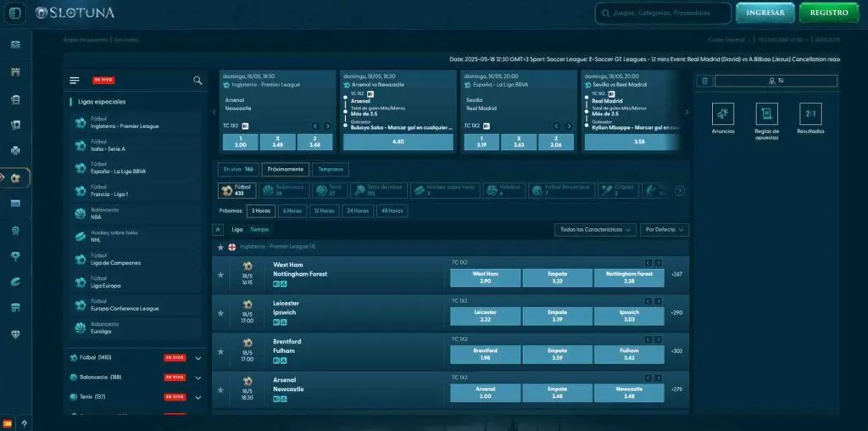Open the Anuncios megaphone icon

(723, 114)
